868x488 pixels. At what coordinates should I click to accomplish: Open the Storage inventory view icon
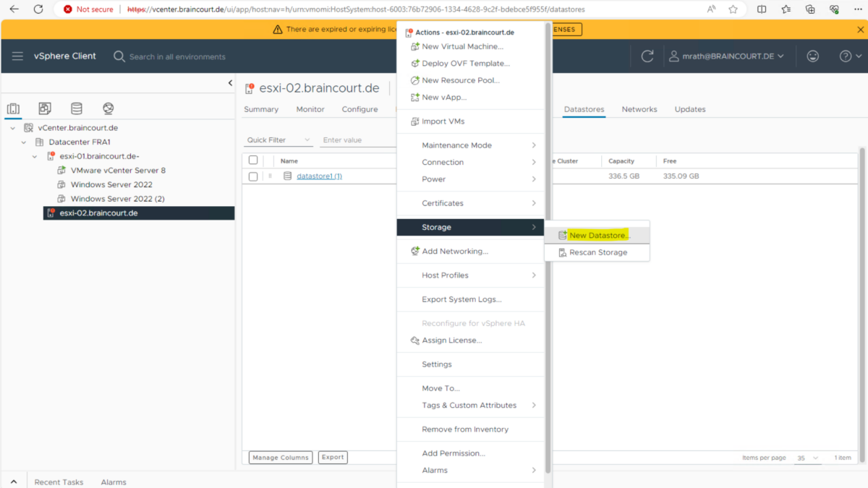click(77, 108)
